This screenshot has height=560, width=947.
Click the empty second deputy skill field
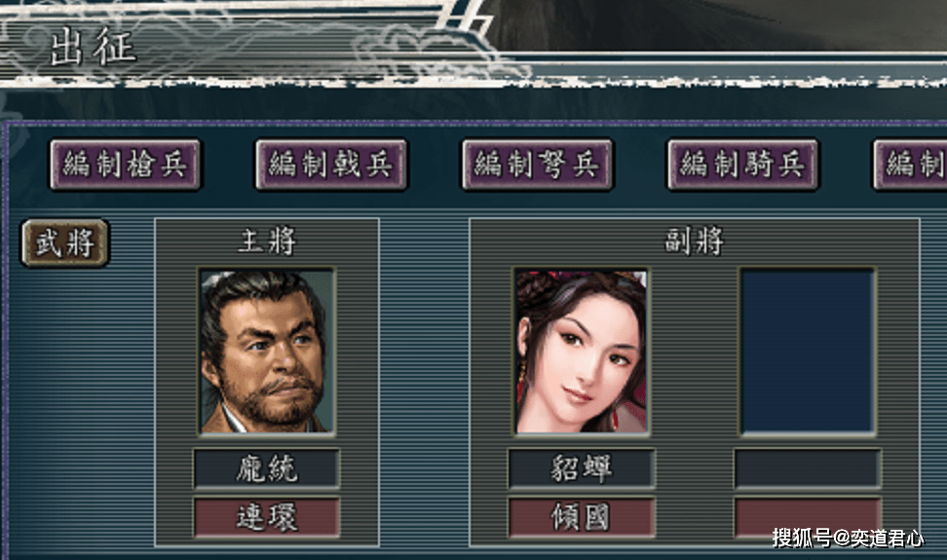[x=808, y=516]
